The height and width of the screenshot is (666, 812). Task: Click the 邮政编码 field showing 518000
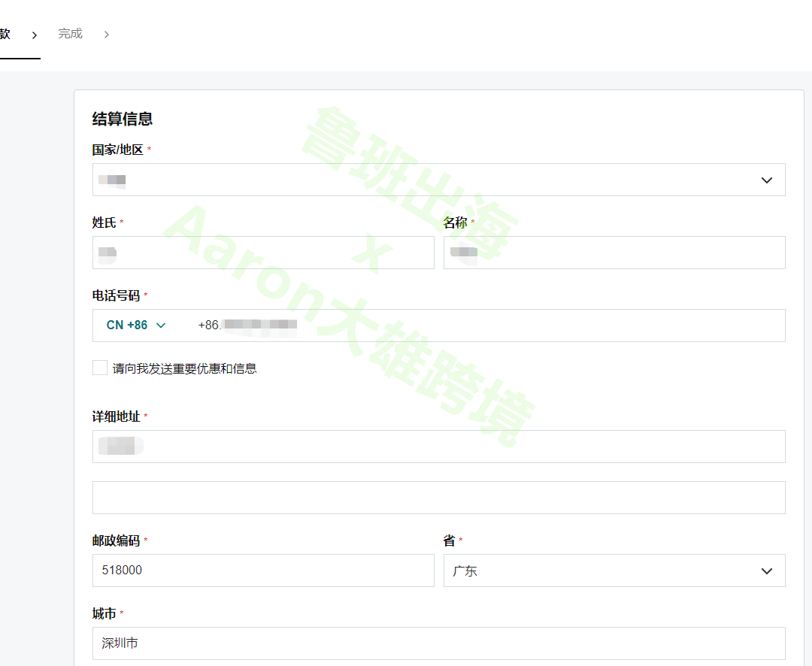(x=262, y=571)
